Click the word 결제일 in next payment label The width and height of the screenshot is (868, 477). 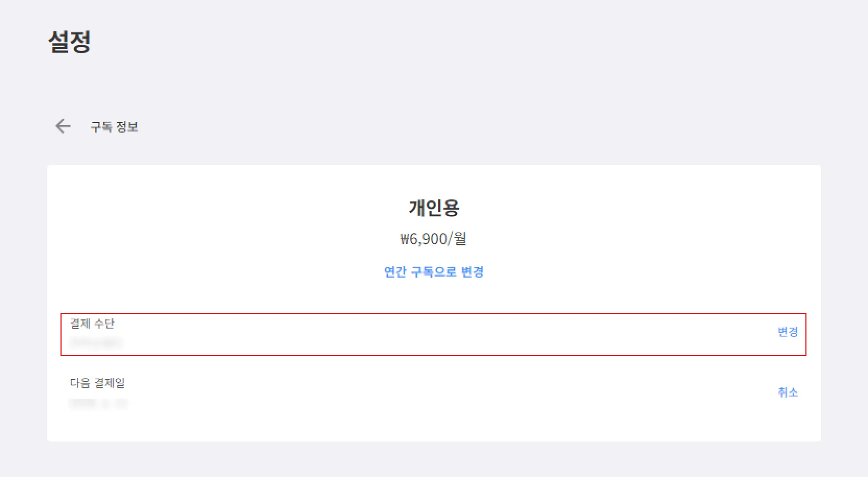[110, 383]
